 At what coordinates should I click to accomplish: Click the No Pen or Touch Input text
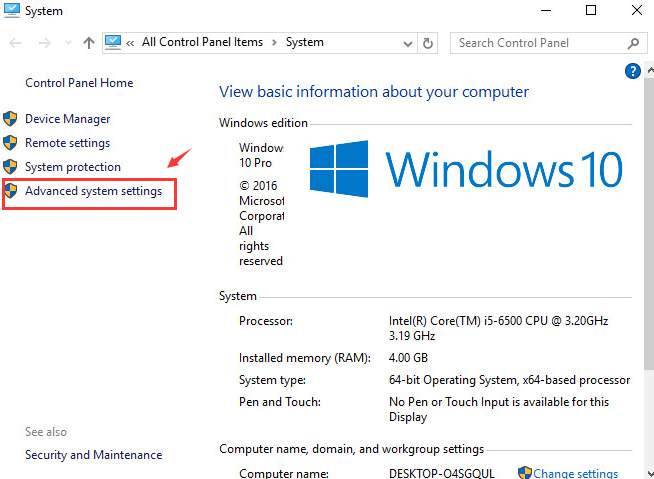(x=499, y=409)
